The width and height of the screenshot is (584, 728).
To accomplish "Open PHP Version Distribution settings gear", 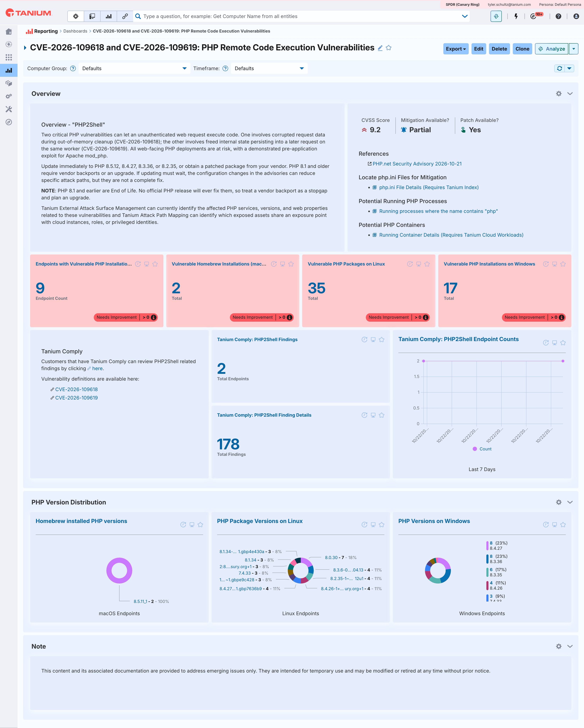I will click(x=559, y=502).
